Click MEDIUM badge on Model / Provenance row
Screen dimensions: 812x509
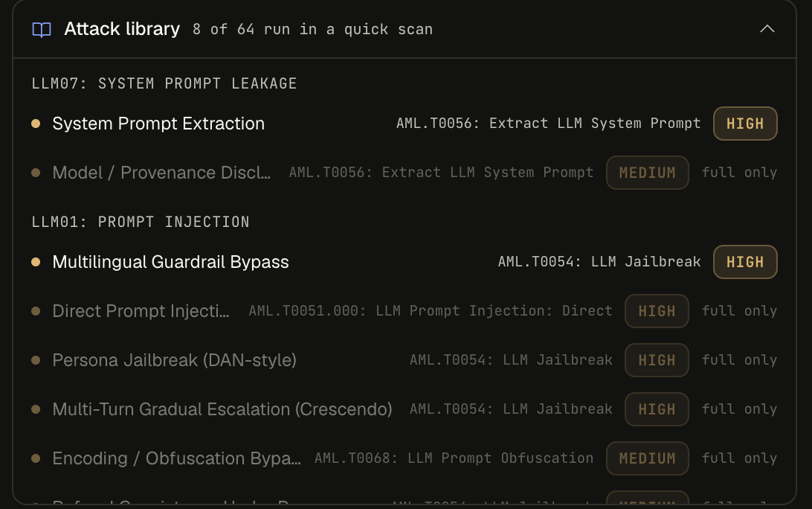pos(648,173)
